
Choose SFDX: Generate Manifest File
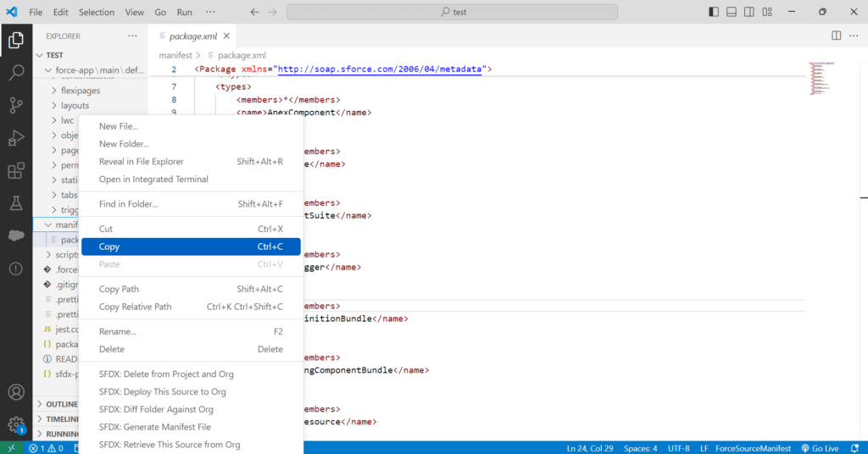pos(154,427)
